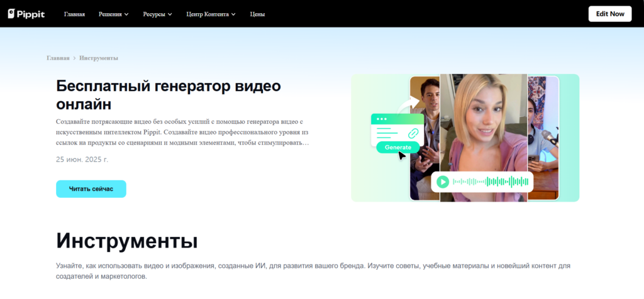This screenshot has width=644, height=299.
Task: Go to Главная in the top navigation bar
Action: pyautogui.click(x=74, y=13)
